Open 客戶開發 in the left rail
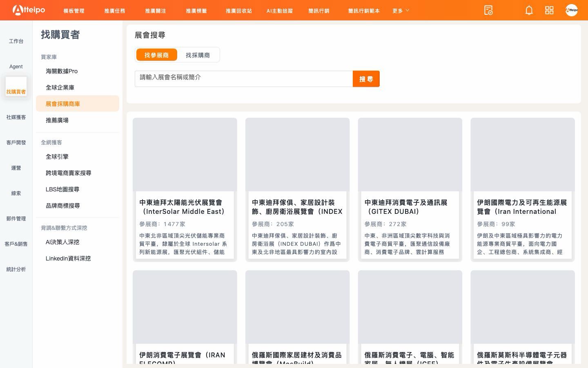This screenshot has height=368, width=588. [16, 143]
